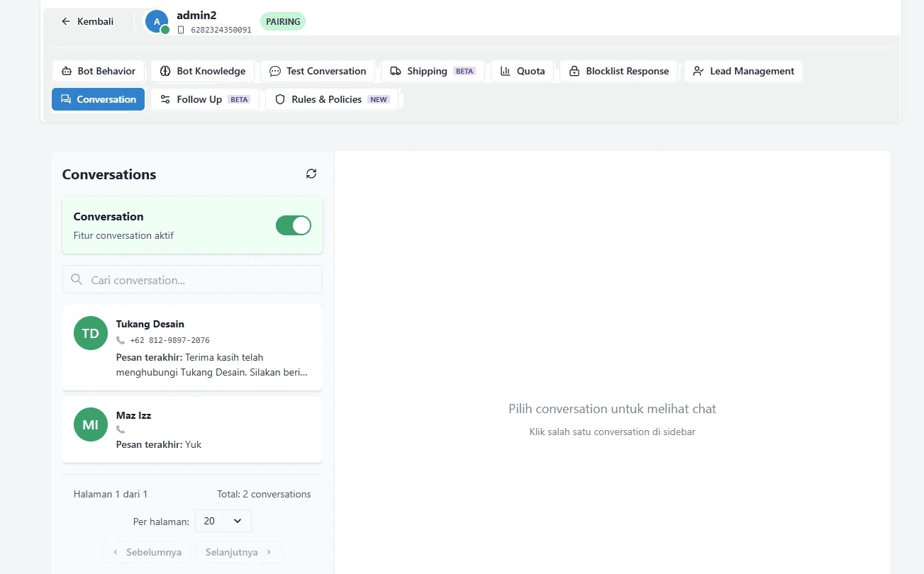Click the PAIRING status badge
Viewport: 924px width, 574px height.
pyautogui.click(x=283, y=21)
